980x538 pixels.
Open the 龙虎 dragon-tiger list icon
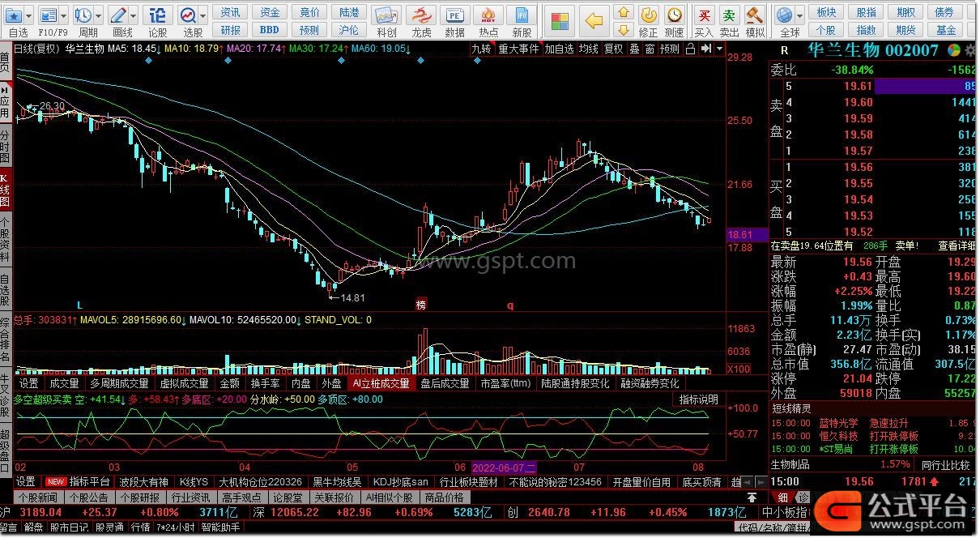[421, 15]
